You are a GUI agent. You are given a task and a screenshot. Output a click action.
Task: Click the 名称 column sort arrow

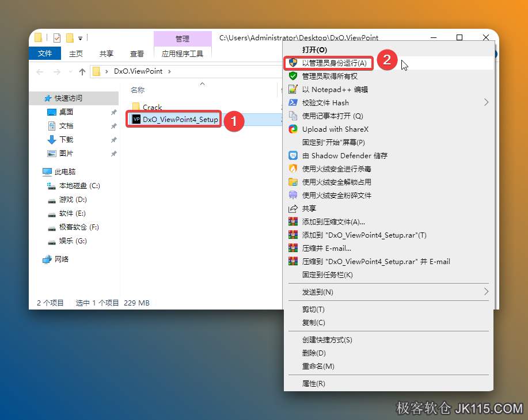(x=202, y=84)
